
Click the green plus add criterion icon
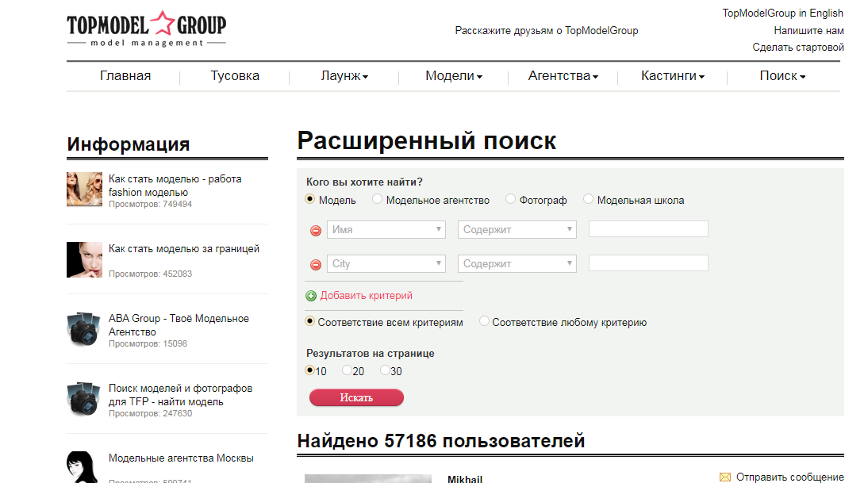[x=311, y=296]
